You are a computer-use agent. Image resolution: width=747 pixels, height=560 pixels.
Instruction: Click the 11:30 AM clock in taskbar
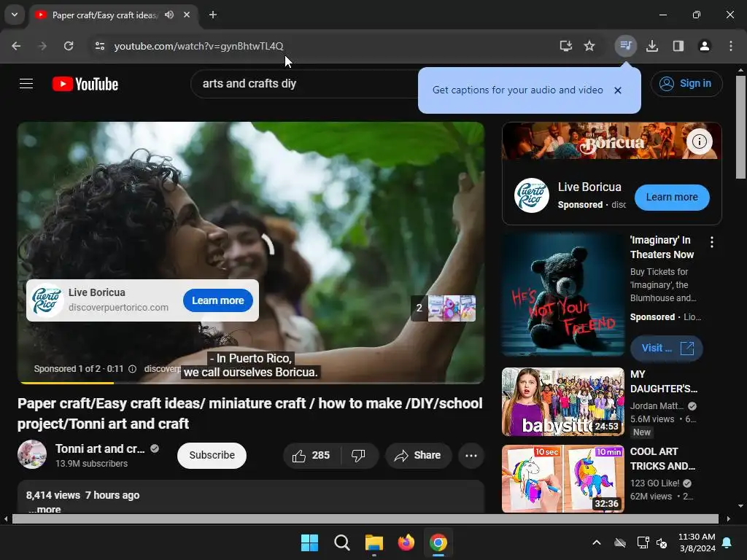pyautogui.click(x=697, y=537)
